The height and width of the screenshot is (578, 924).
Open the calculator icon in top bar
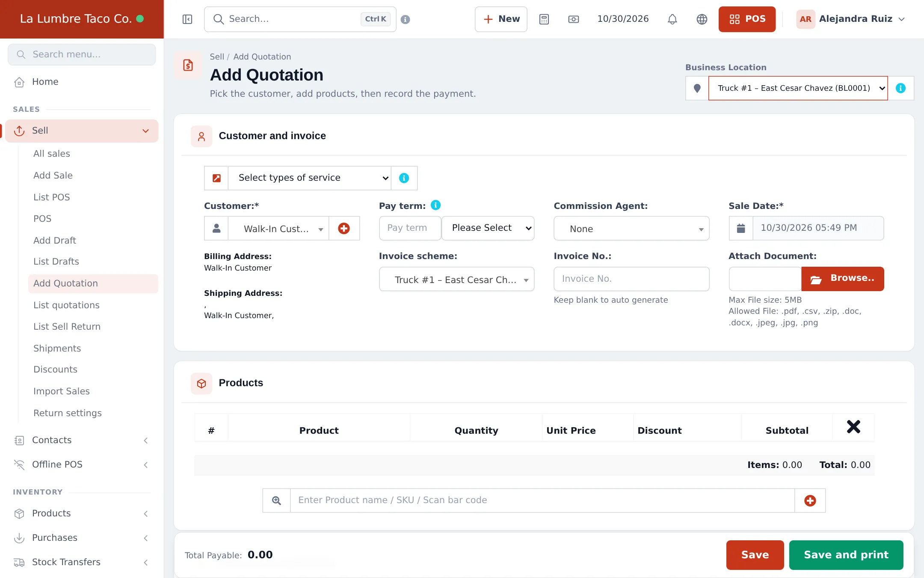pos(544,19)
